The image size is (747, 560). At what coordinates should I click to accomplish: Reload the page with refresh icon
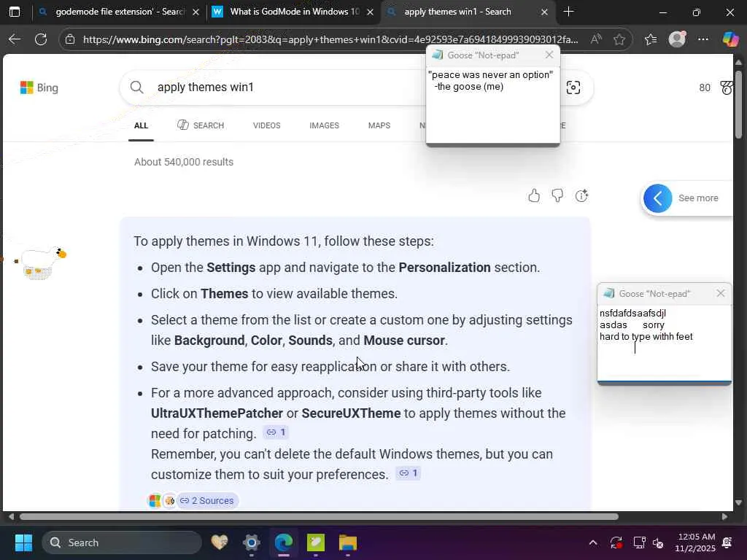(41, 39)
